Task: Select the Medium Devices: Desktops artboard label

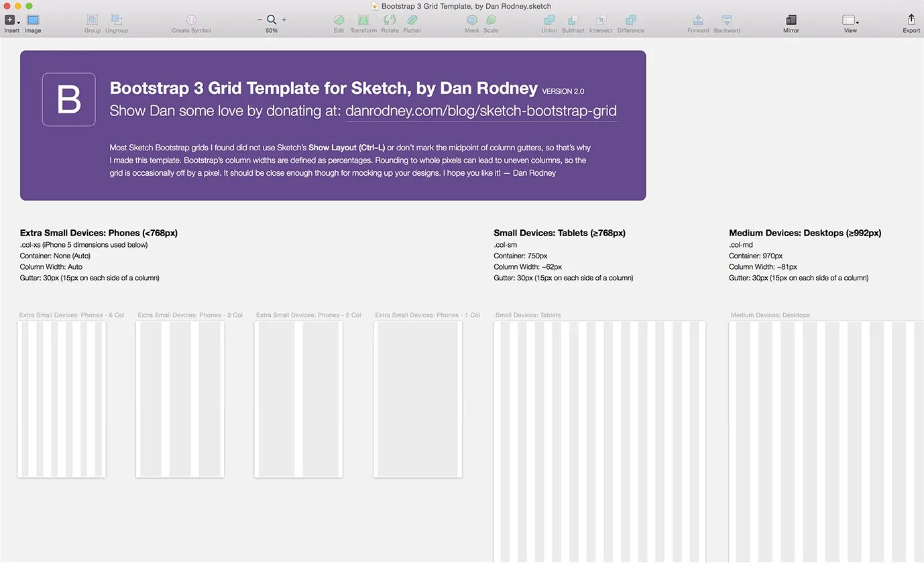Action: pos(770,315)
